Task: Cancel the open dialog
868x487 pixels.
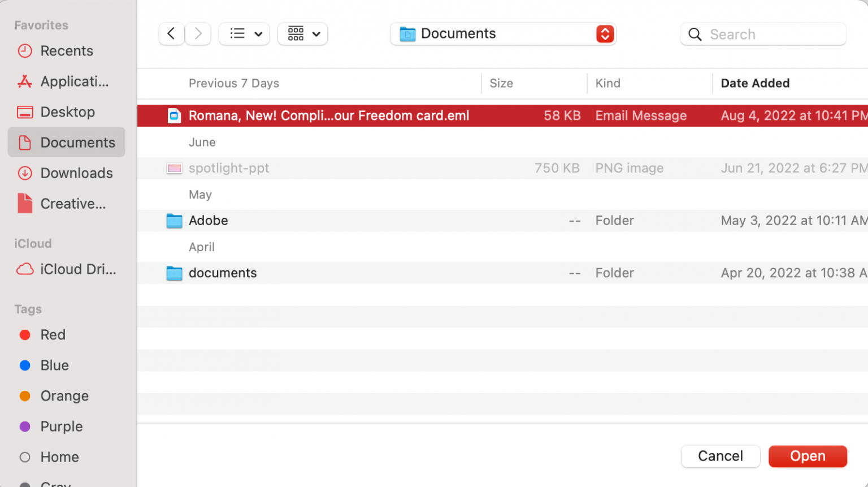Action: (x=720, y=456)
